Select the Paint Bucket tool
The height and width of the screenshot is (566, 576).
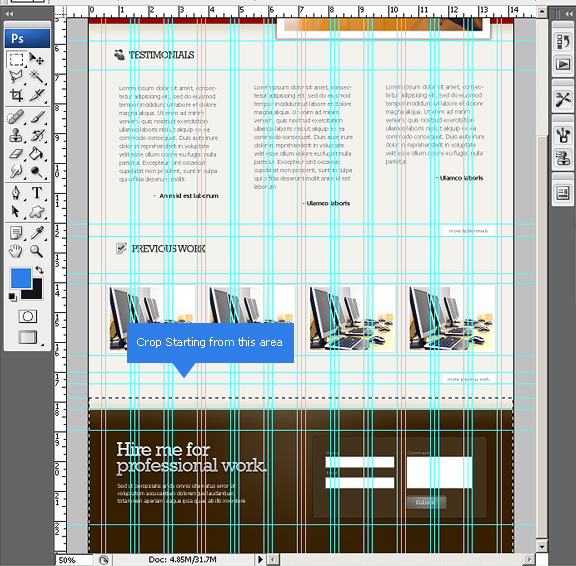click(37, 154)
